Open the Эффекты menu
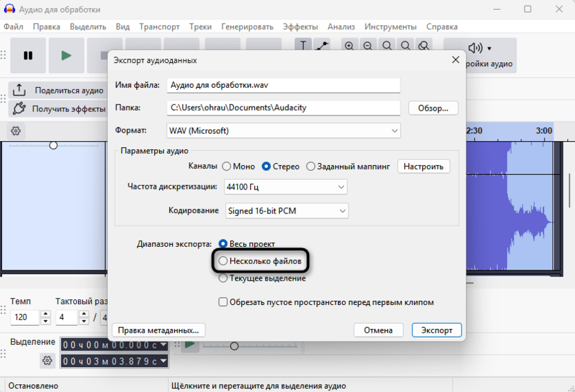 tap(301, 27)
